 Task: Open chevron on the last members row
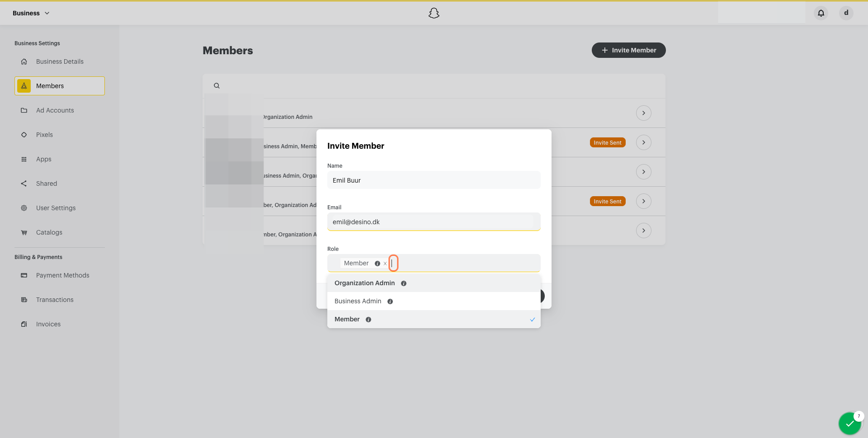(x=644, y=231)
